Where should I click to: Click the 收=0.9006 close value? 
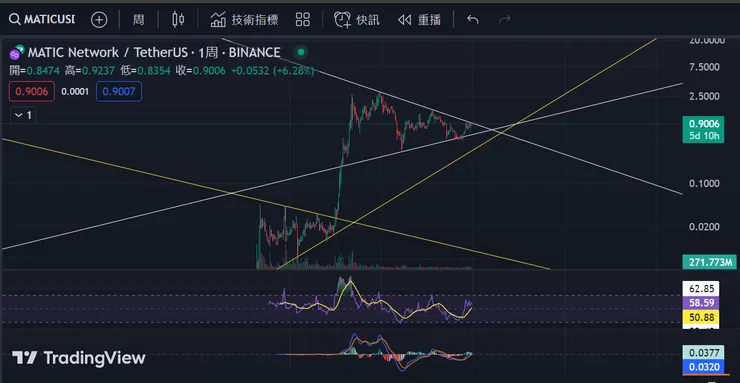(x=201, y=71)
